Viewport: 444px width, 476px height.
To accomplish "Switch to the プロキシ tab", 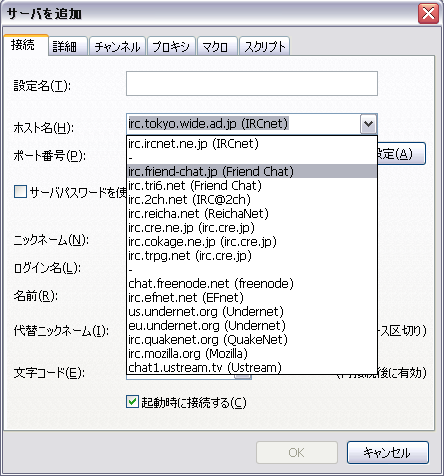I will (171, 46).
